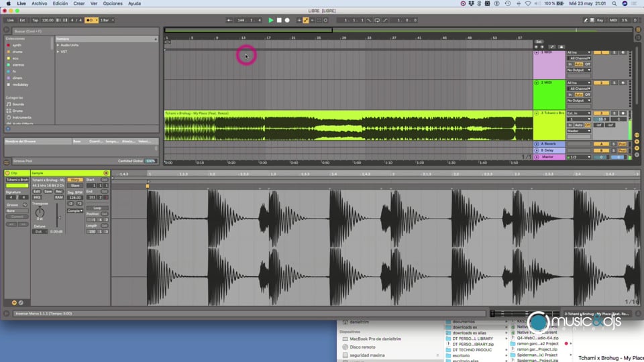The width and height of the screenshot is (644, 362).
Task: Open the Ver menu
Action: click(x=94, y=3)
